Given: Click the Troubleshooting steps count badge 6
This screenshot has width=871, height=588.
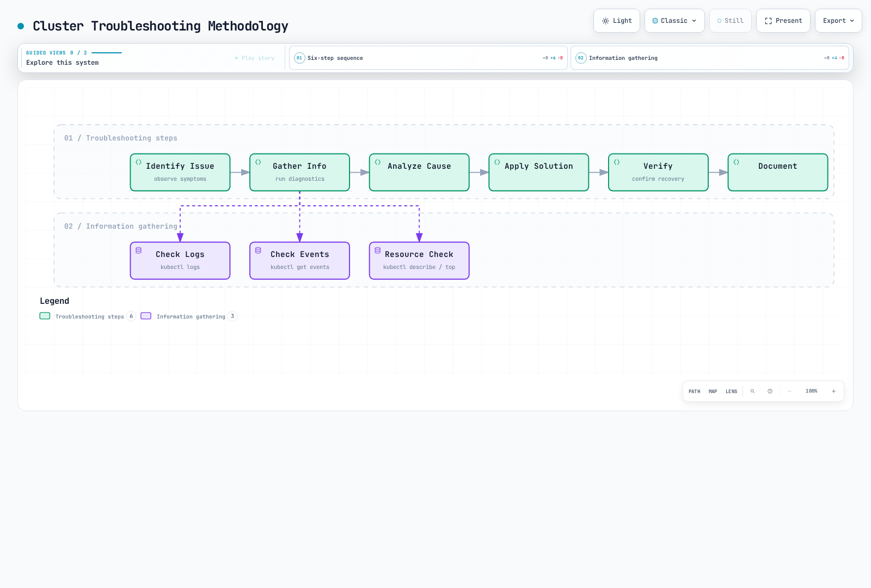Looking at the screenshot, I should 131,316.
